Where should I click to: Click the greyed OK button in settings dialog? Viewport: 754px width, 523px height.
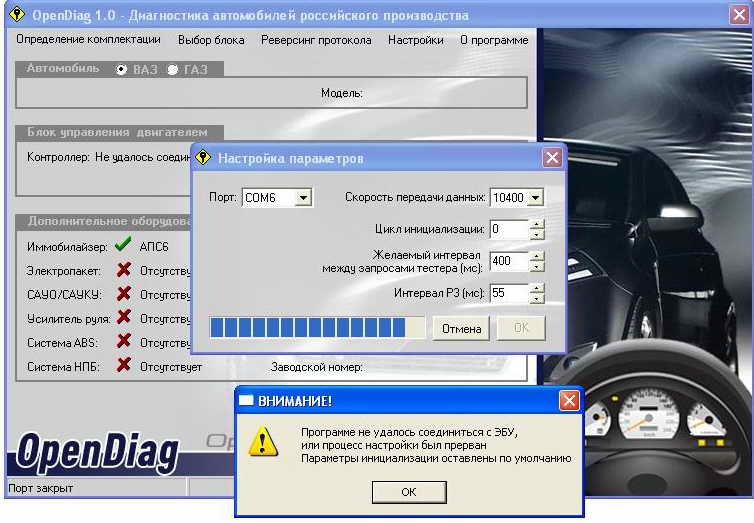point(521,328)
